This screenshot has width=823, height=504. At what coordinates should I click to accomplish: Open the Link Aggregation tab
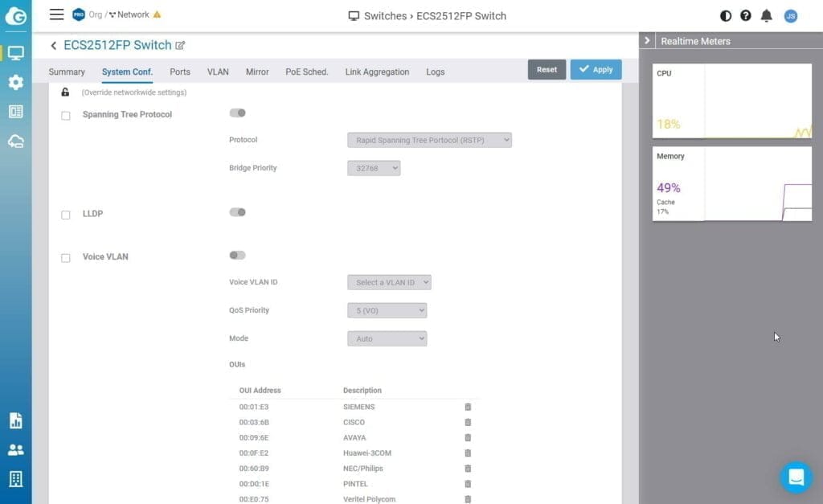377,72
